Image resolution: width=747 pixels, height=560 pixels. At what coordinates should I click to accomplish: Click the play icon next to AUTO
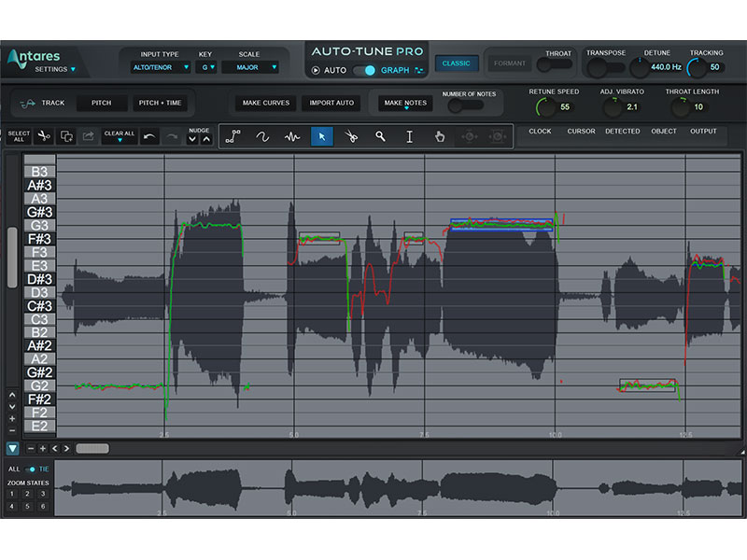click(x=316, y=71)
